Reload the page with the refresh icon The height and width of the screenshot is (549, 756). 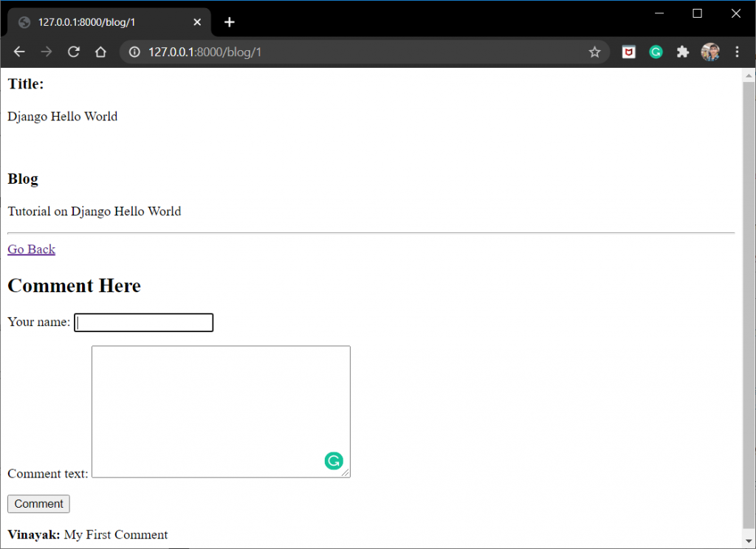click(x=73, y=52)
